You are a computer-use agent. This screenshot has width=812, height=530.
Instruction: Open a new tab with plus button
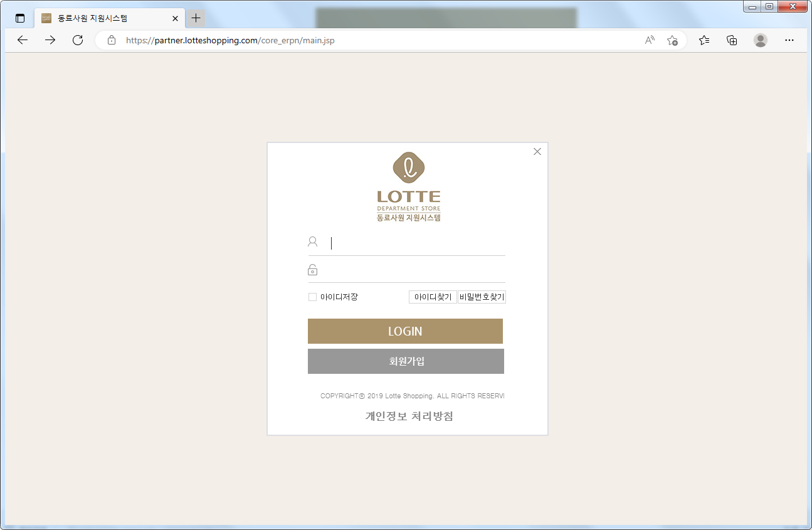coord(196,18)
